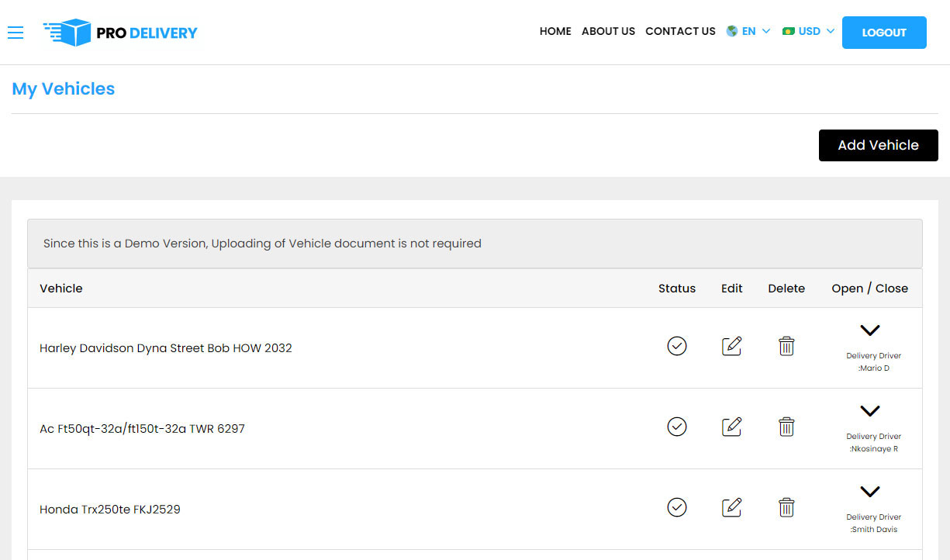Delete the Ac Ft50qt-32a TWR 6297 vehicle
This screenshot has width=950, height=560.
[x=786, y=427]
